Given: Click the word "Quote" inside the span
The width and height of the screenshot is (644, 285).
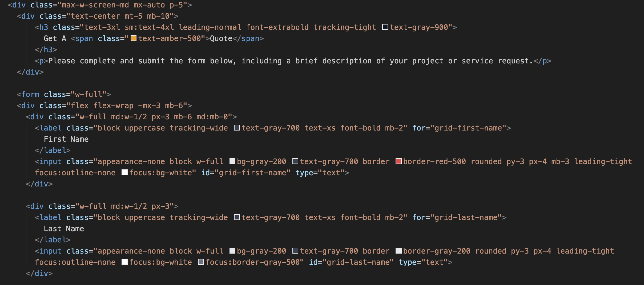Looking at the screenshot, I should click(221, 38).
